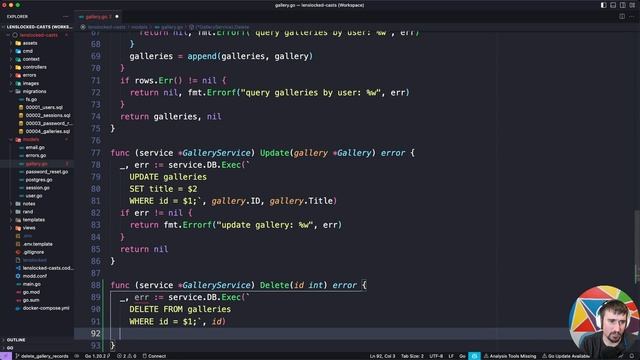Toggle primary sidebar layout icon in title bar
The height and width of the screenshot is (360, 640).
pos(603,5)
